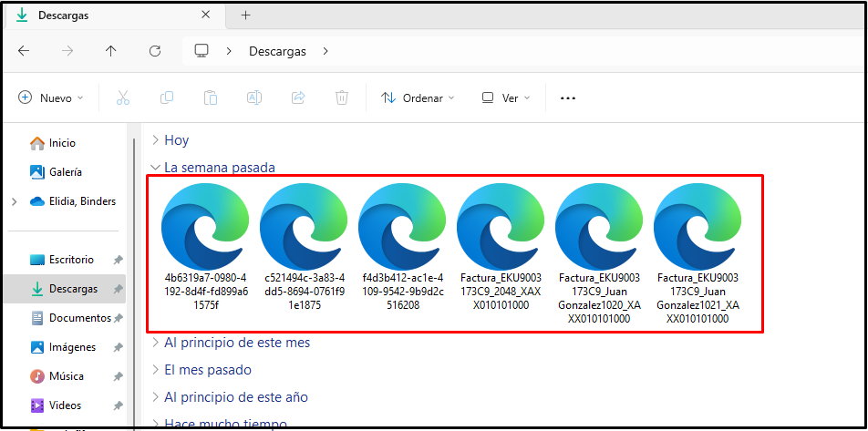Go up one folder level

coord(110,51)
